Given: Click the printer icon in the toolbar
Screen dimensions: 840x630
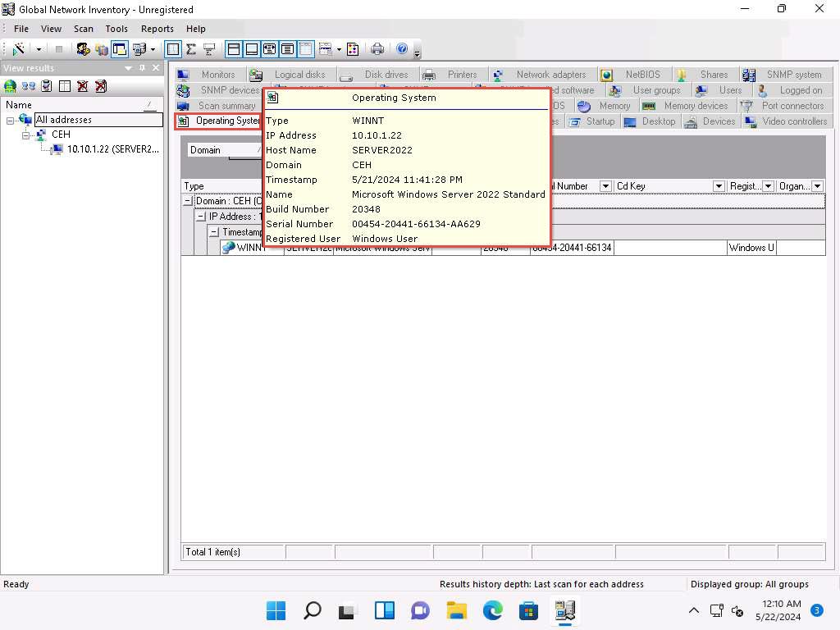Looking at the screenshot, I should [x=377, y=49].
